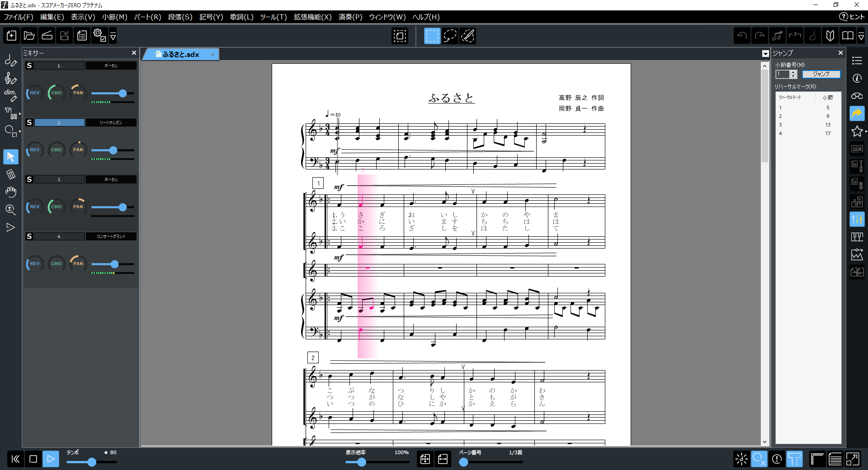Open a file with folder icon
Screen dimensions: 868x470
pyautogui.click(x=29, y=36)
